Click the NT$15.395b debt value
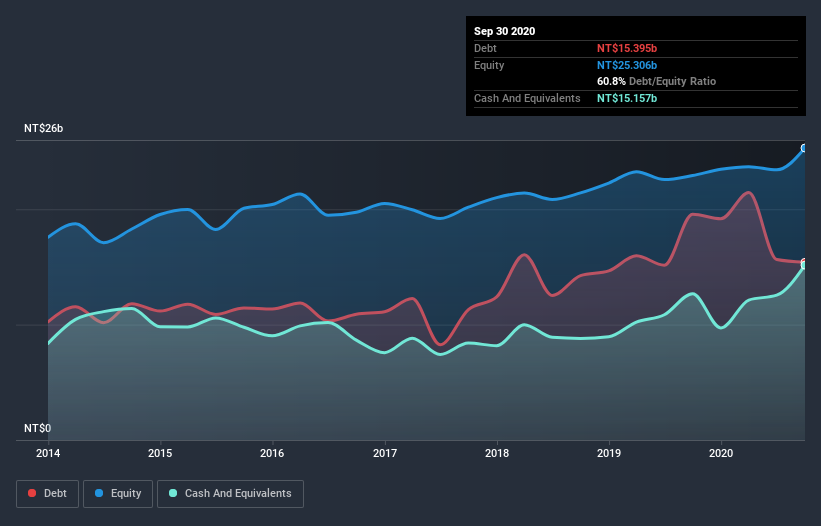The height and width of the screenshot is (526, 821). tap(627, 48)
